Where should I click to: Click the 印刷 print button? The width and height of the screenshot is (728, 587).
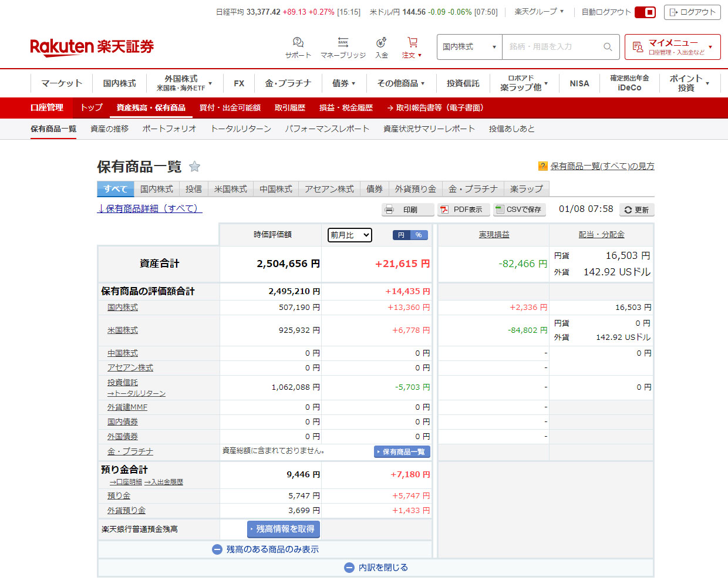pos(407,210)
